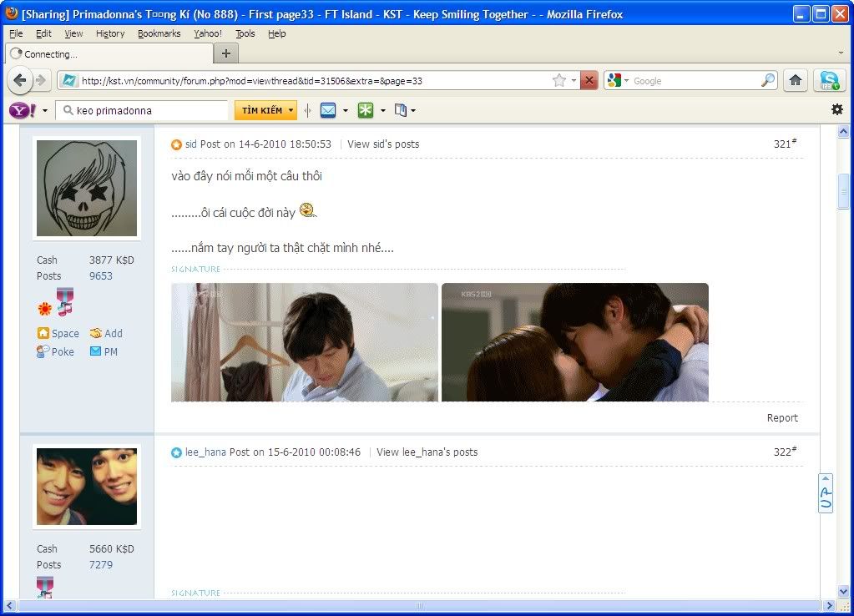Report sid's post

782,417
